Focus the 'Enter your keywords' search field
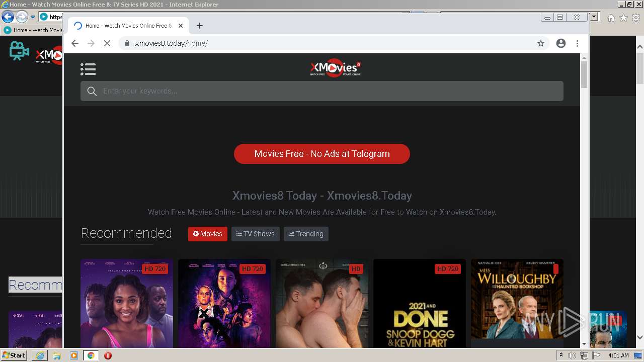Image resolution: width=644 pixels, height=362 pixels. (x=322, y=91)
